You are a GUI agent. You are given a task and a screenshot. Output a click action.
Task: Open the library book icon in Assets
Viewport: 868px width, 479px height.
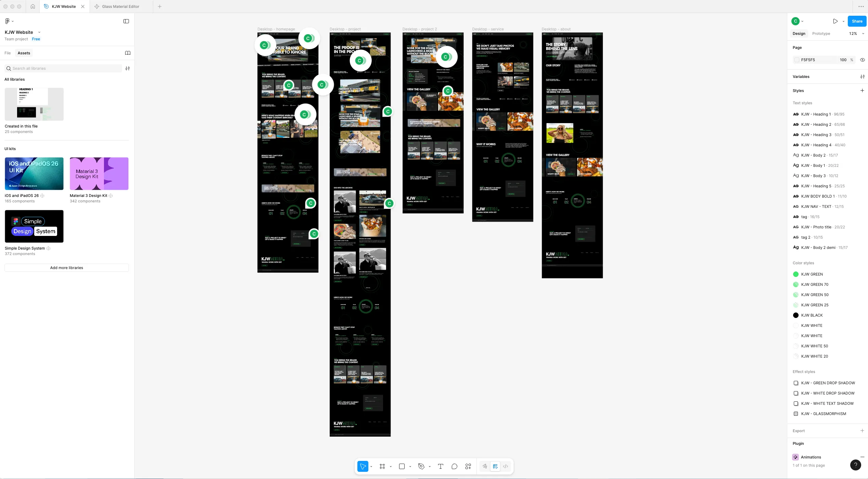click(128, 53)
